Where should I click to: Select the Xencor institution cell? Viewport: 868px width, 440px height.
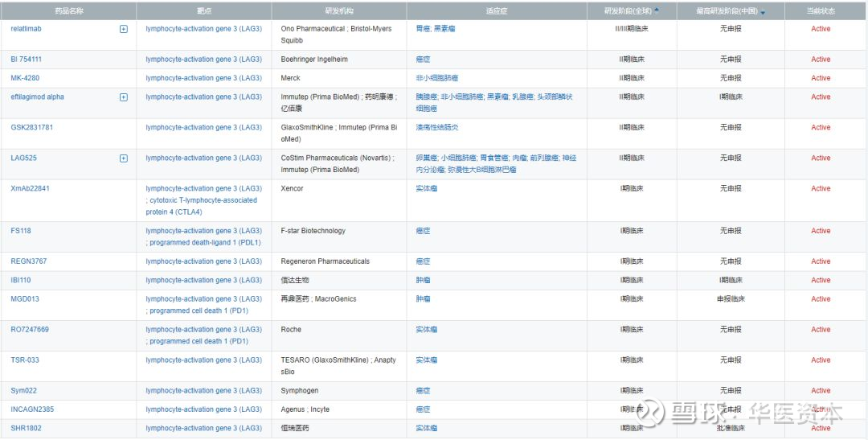click(339, 200)
